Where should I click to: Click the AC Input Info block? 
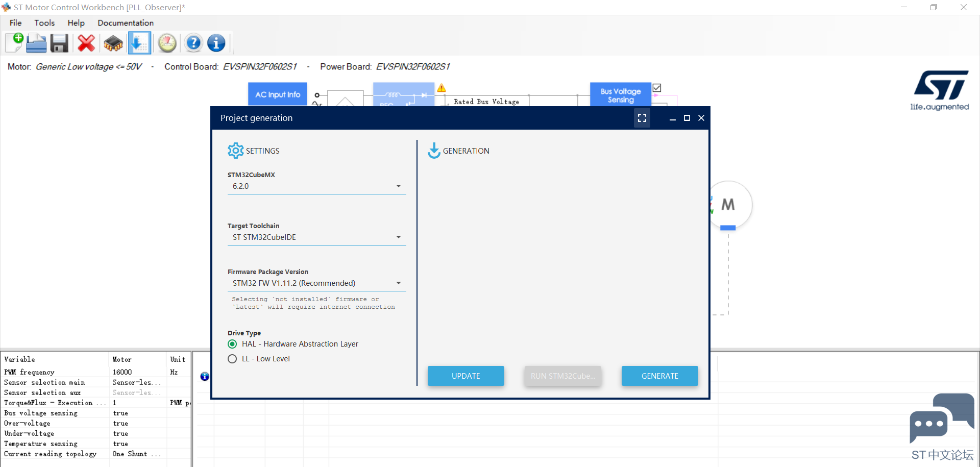(278, 94)
